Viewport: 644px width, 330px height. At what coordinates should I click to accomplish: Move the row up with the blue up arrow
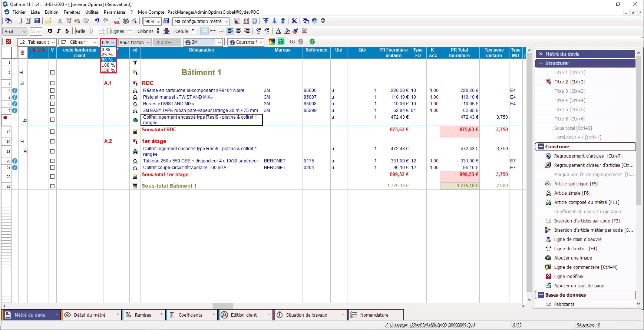pyautogui.click(x=266, y=21)
